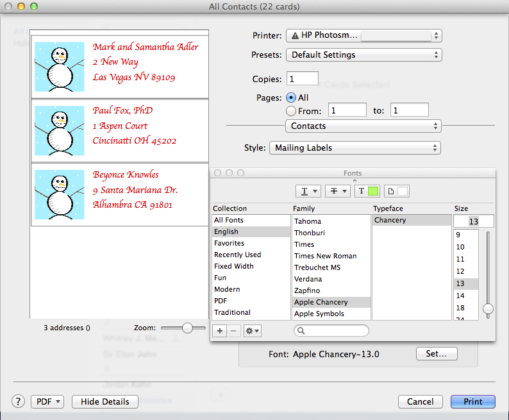Choose Times New Roman font family

(325, 256)
